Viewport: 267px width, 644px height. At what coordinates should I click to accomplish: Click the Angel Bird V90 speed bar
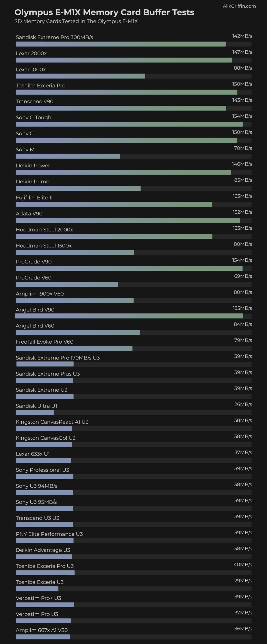click(129, 316)
